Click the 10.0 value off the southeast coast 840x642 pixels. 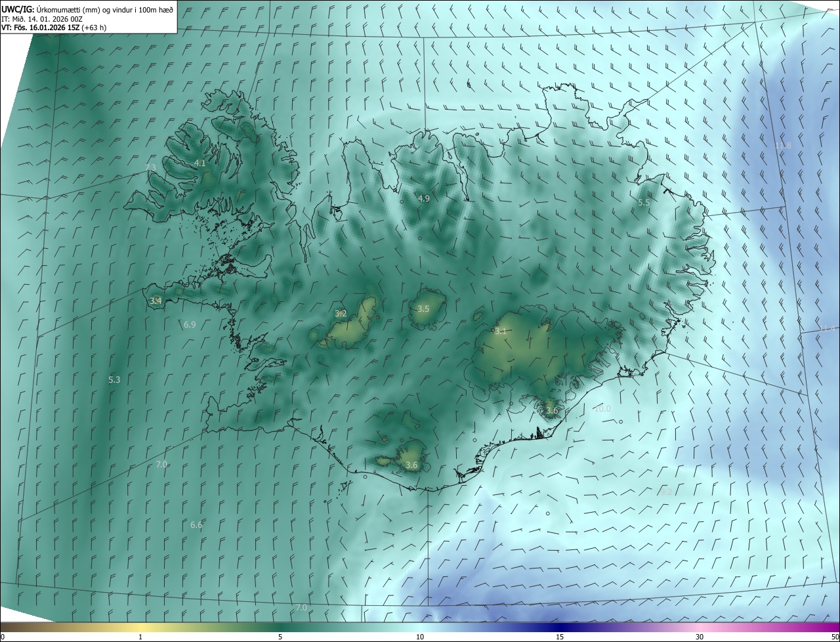[x=602, y=408]
